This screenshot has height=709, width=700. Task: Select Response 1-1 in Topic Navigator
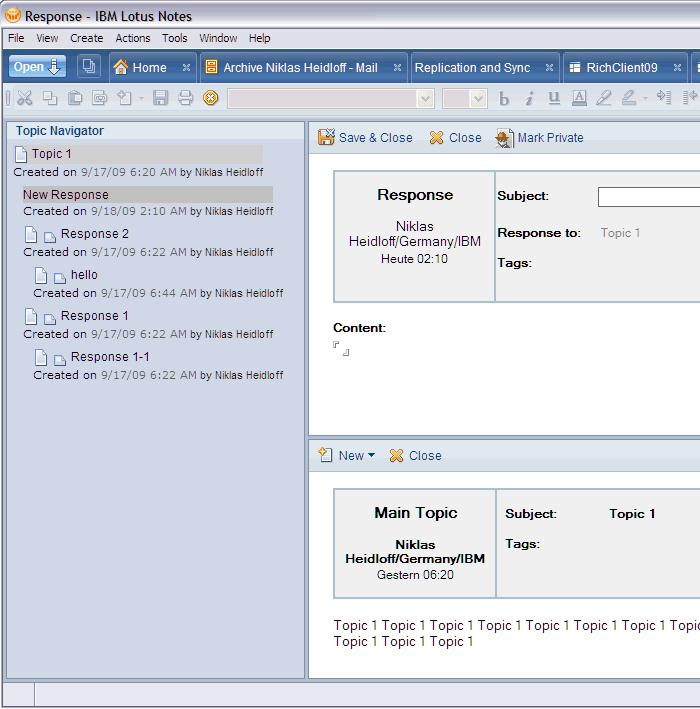click(x=110, y=357)
